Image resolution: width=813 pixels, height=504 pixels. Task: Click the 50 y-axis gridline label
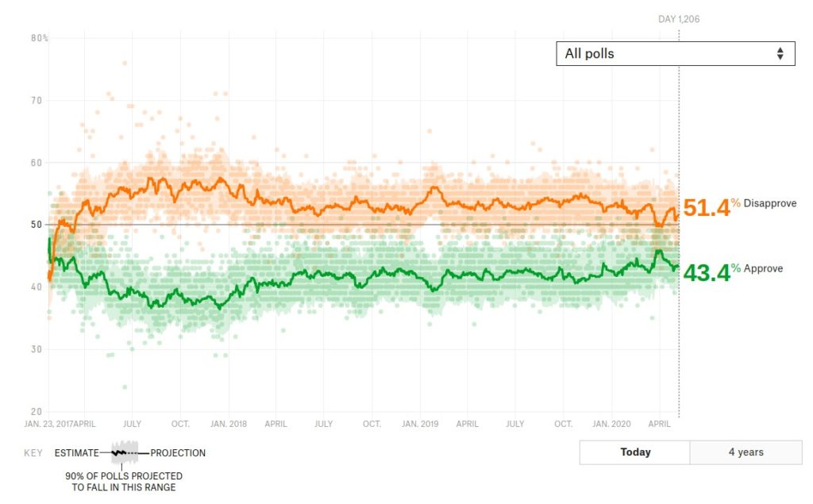(x=37, y=225)
